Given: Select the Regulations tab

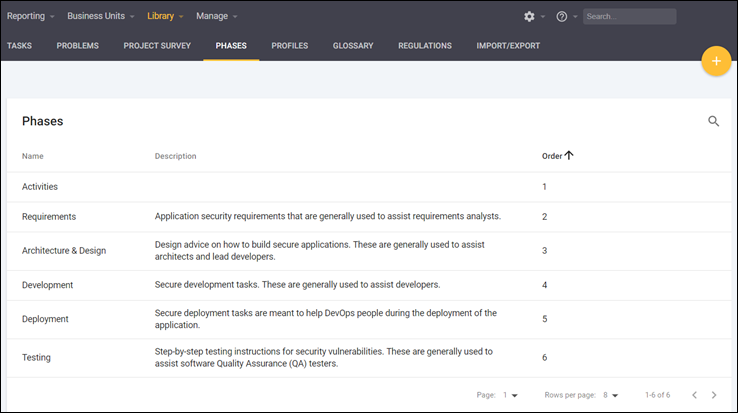Looking at the screenshot, I should tap(424, 46).
